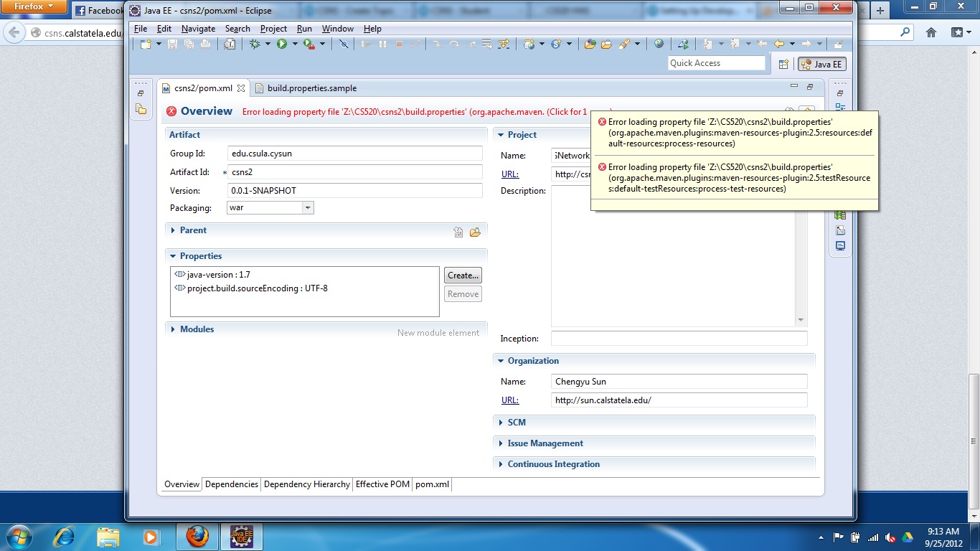This screenshot has height=551, width=980.
Task: Click the Quick Access search field
Action: (x=716, y=63)
